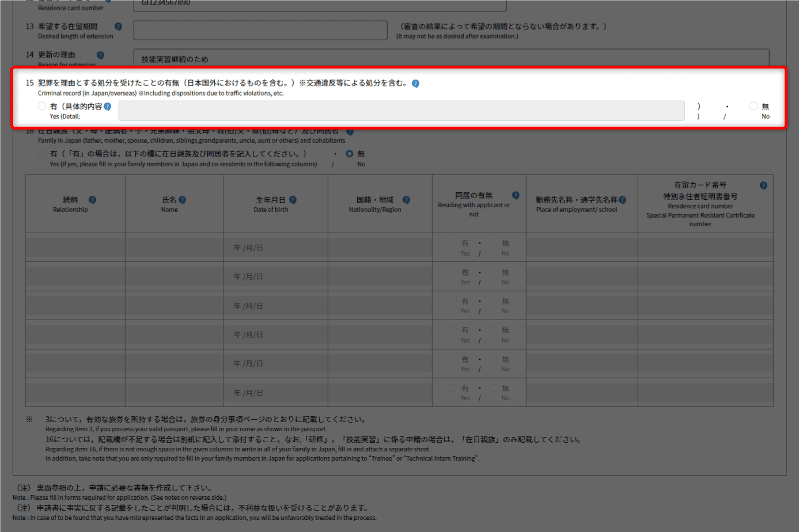Click help icon beside desired length of extension
799x532 pixels.
click(118, 26)
